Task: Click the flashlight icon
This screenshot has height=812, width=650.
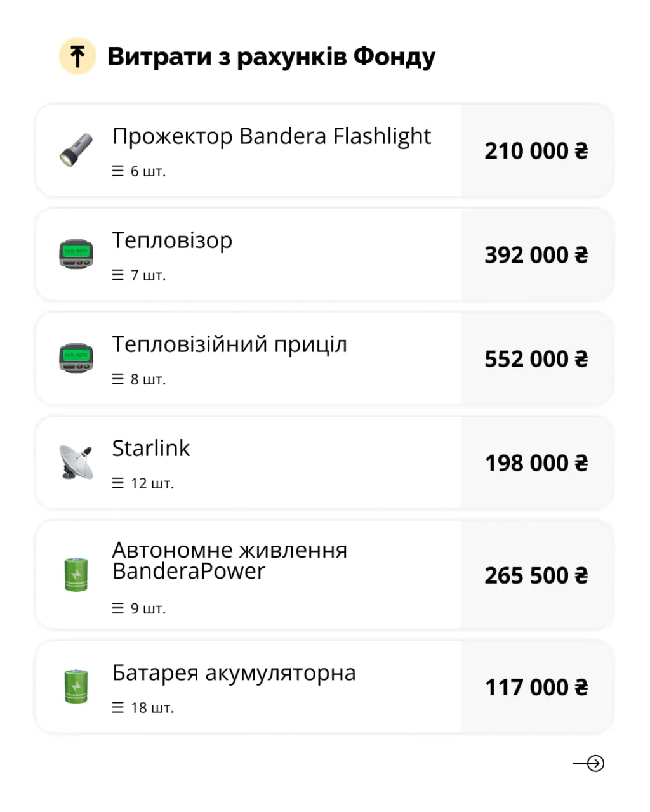Action: [x=76, y=150]
